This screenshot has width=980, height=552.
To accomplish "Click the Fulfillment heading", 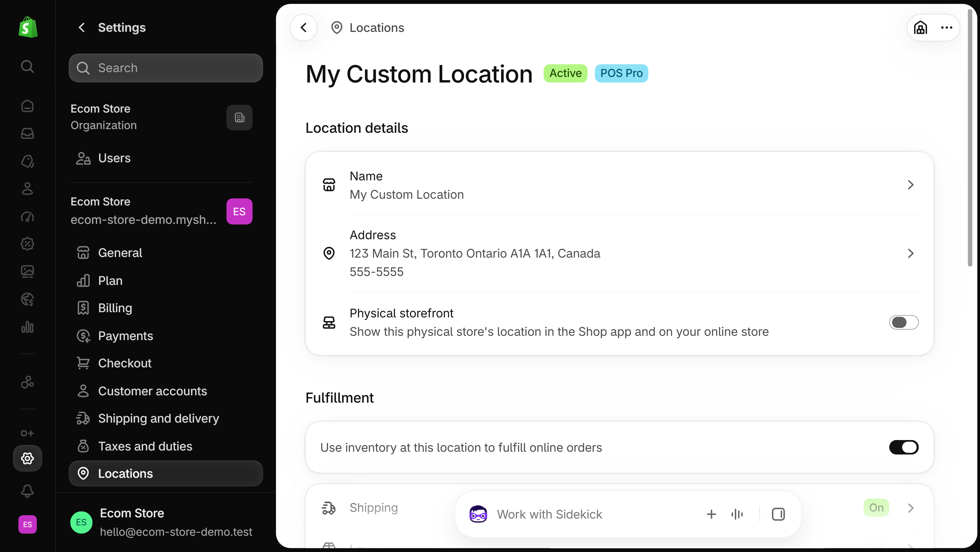I will [339, 397].
